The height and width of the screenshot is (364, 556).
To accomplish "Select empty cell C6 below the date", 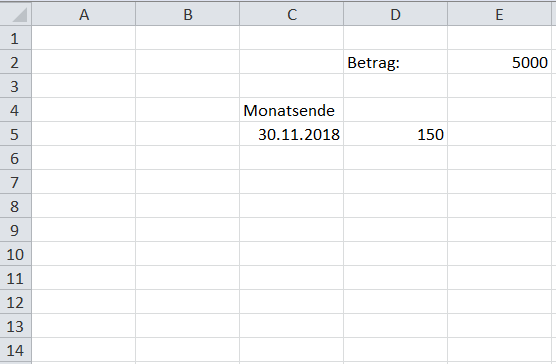I will click(x=291, y=158).
